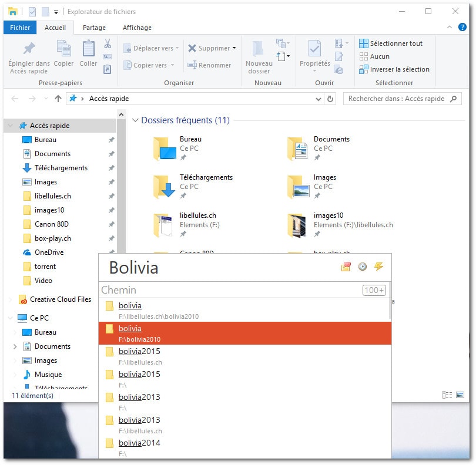The width and height of the screenshot is (476, 465).
Task: Select bolivia2014 result in popup
Action: 244,448
